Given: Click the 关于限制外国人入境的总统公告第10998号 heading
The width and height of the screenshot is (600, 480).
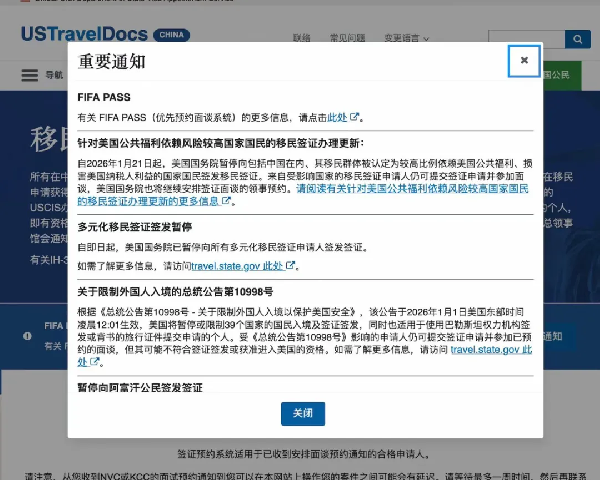Looking at the screenshot, I should click(x=175, y=292).
